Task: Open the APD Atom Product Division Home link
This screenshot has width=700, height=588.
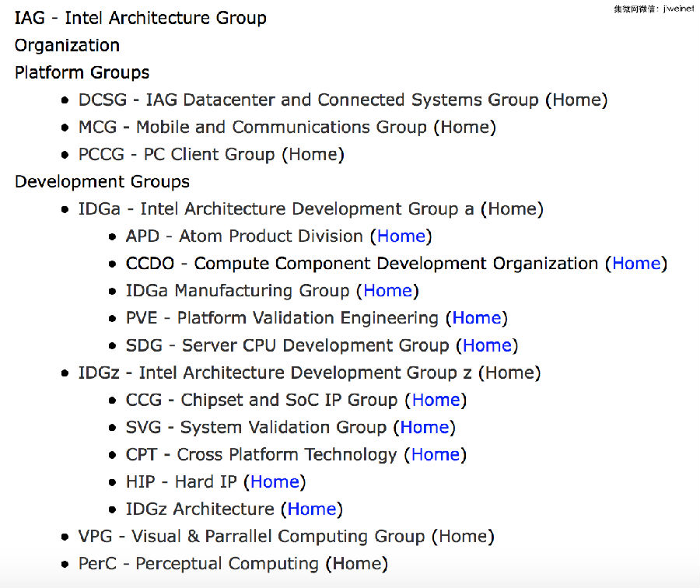Action: coord(401,236)
